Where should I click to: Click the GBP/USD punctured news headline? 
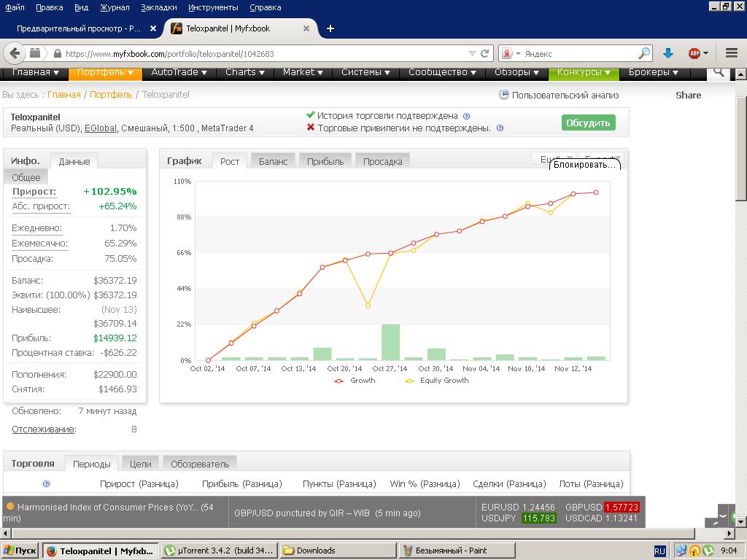point(328,513)
